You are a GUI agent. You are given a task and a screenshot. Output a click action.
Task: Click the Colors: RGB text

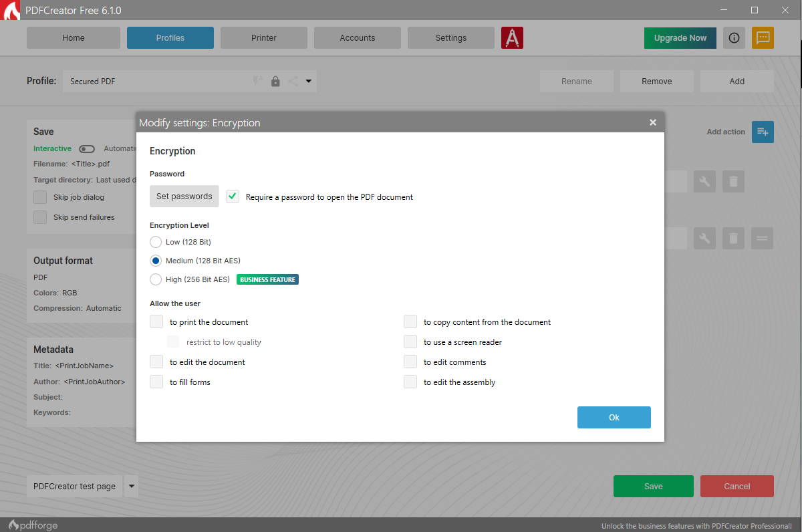pos(55,293)
